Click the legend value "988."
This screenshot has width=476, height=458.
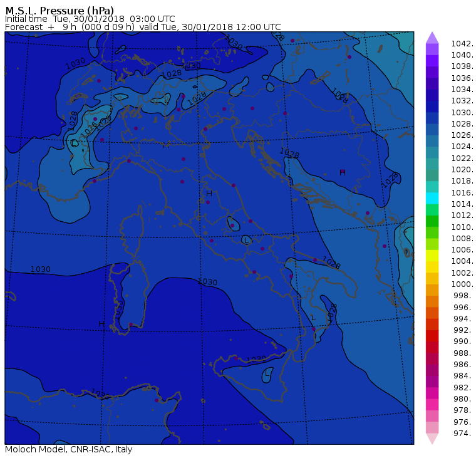point(463,353)
